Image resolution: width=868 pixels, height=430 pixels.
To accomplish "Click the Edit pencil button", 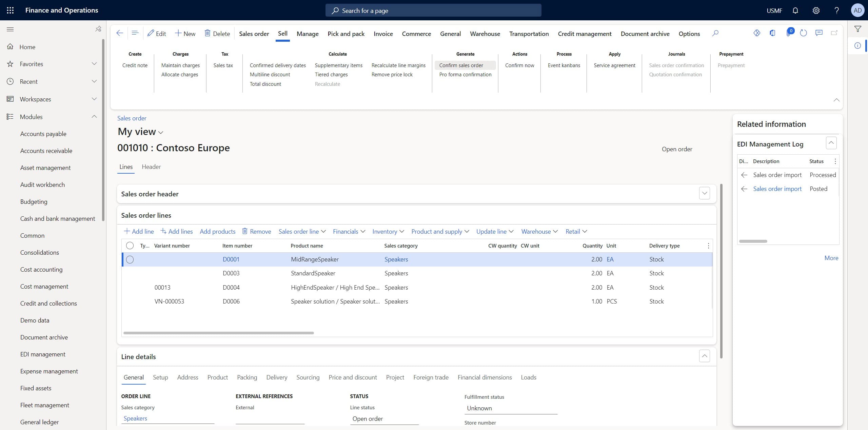I will click(157, 33).
